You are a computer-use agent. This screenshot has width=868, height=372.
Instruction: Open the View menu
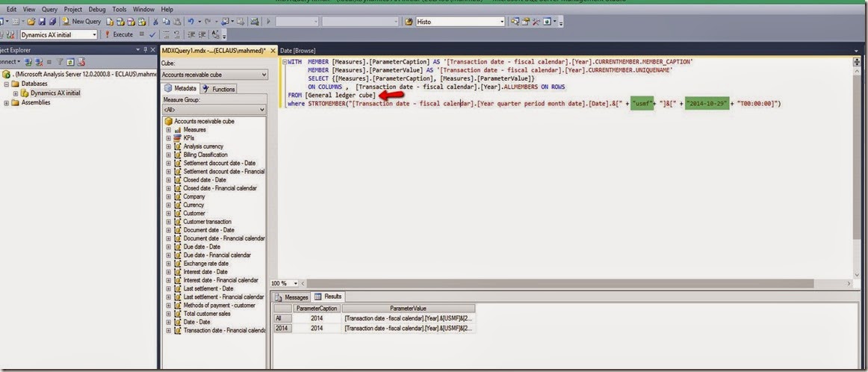29,10
